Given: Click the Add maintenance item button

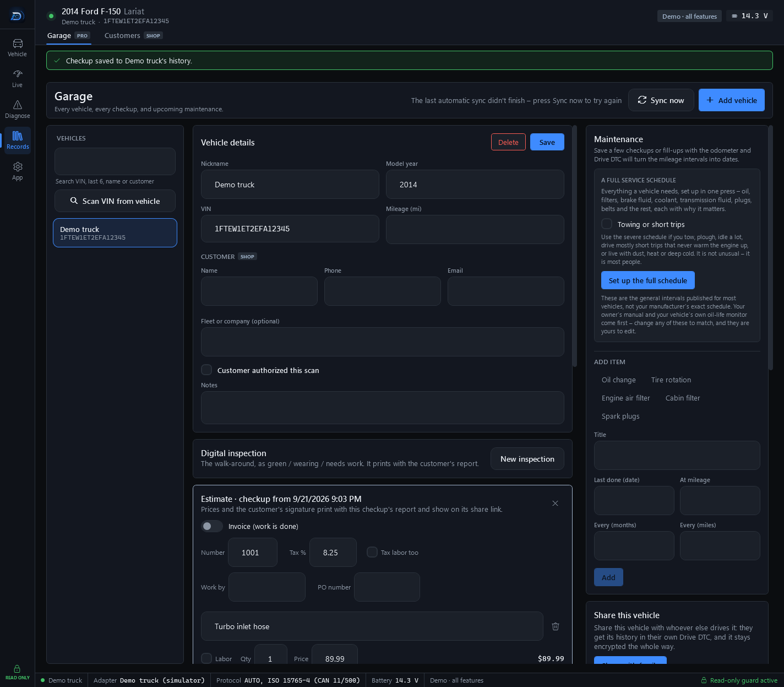Looking at the screenshot, I should click(608, 577).
